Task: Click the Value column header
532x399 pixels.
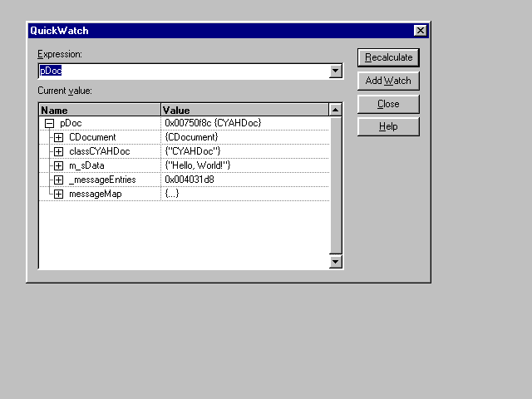Action: 244,110
